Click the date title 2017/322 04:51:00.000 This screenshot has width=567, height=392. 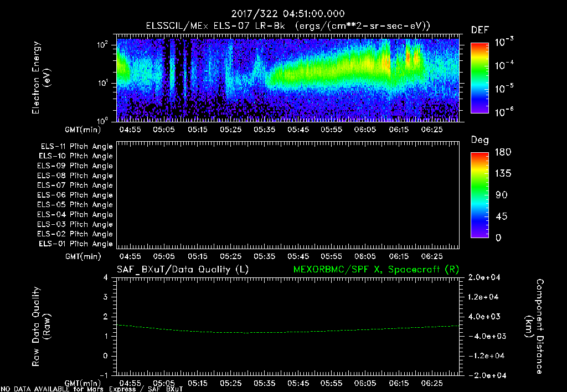[x=288, y=14]
